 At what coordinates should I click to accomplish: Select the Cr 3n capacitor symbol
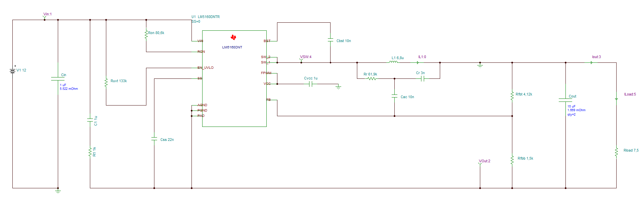click(422, 78)
